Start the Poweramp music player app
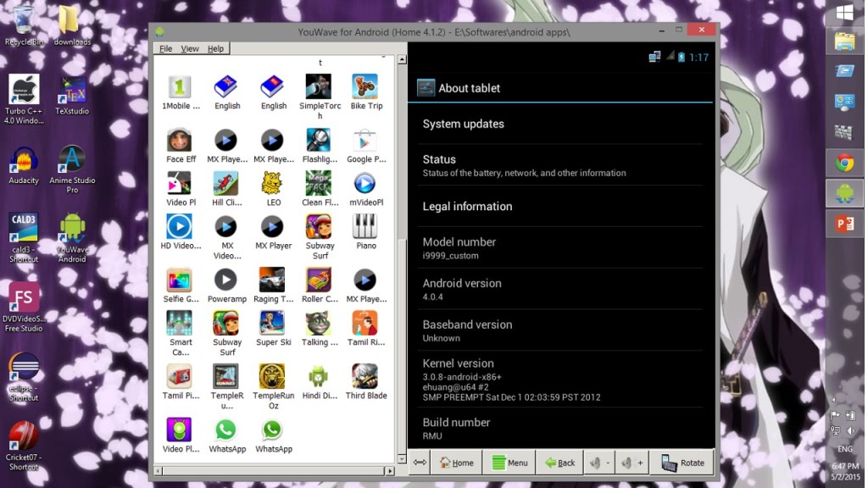This screenshot has height=488, width=868. coord(225,280)
